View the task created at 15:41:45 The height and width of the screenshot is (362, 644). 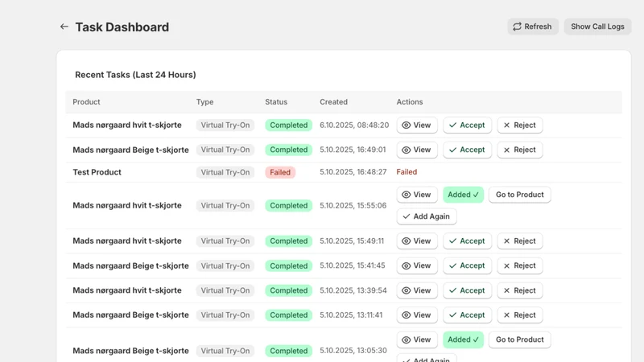click(416, 265)
